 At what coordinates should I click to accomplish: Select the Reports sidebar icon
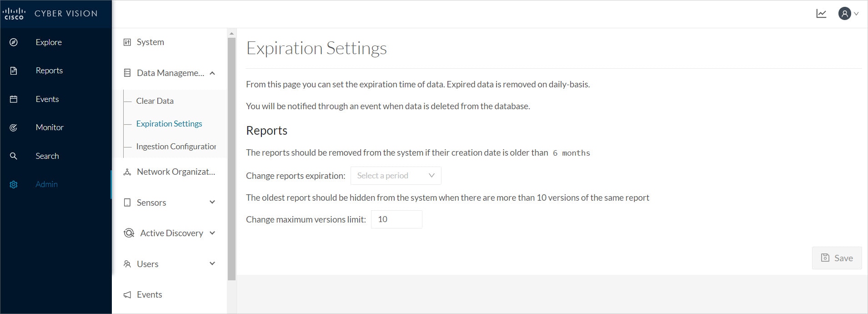tap(14, 71)
